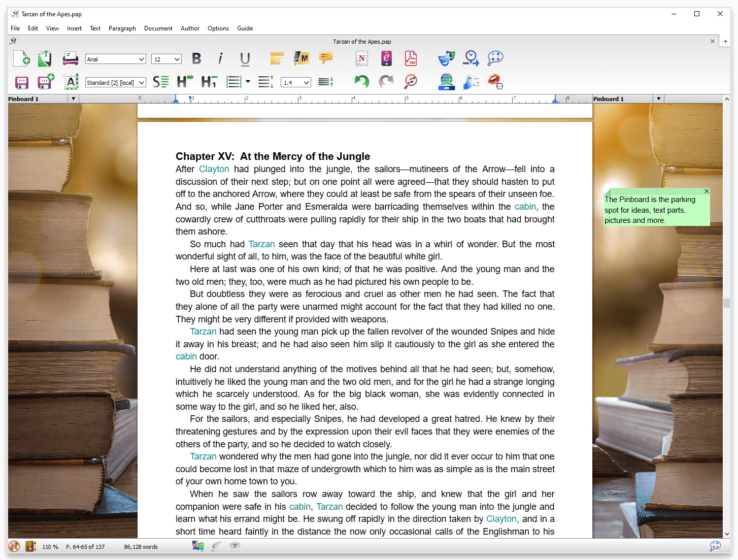Click the yellow sticky note icon
The width and height of the screenshot is (738, 560).
click(x=277, y=58)
